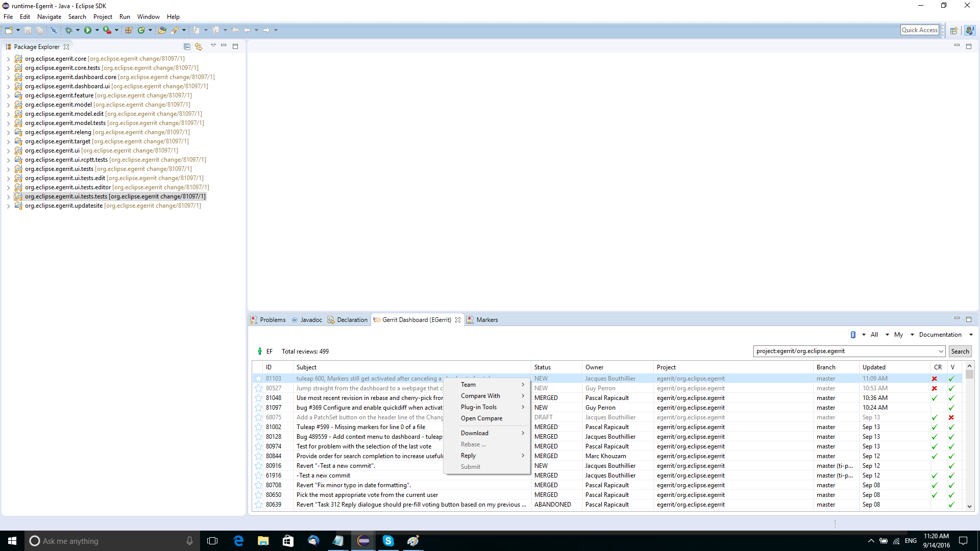980x551 pixels.
Task: Click the dashboard scrollbar down arrow
Action: point(969,507)
